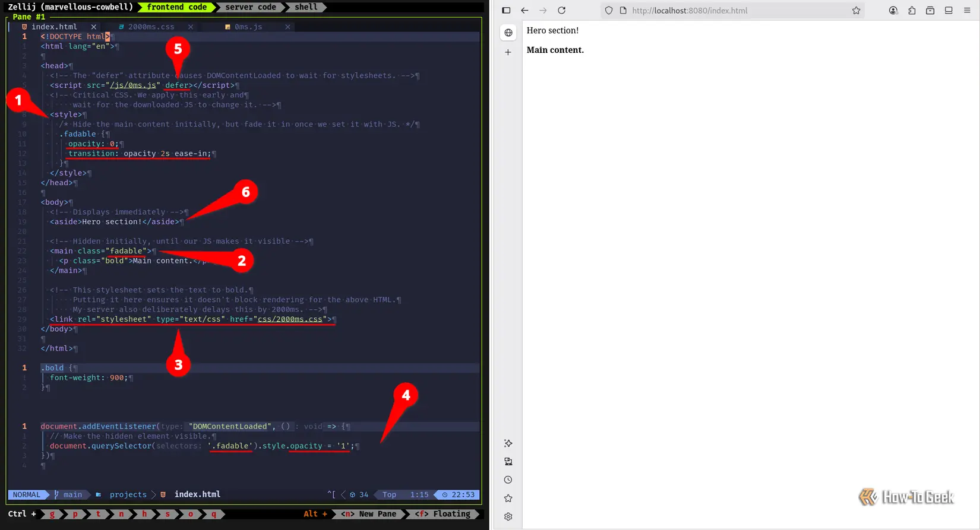Select the Zellij 'shell' tab

306,7
